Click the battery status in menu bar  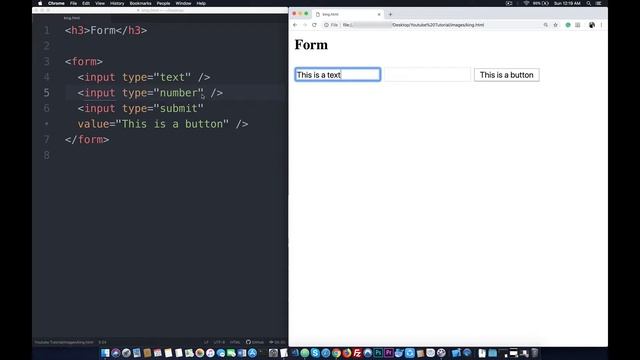point(541,3)
